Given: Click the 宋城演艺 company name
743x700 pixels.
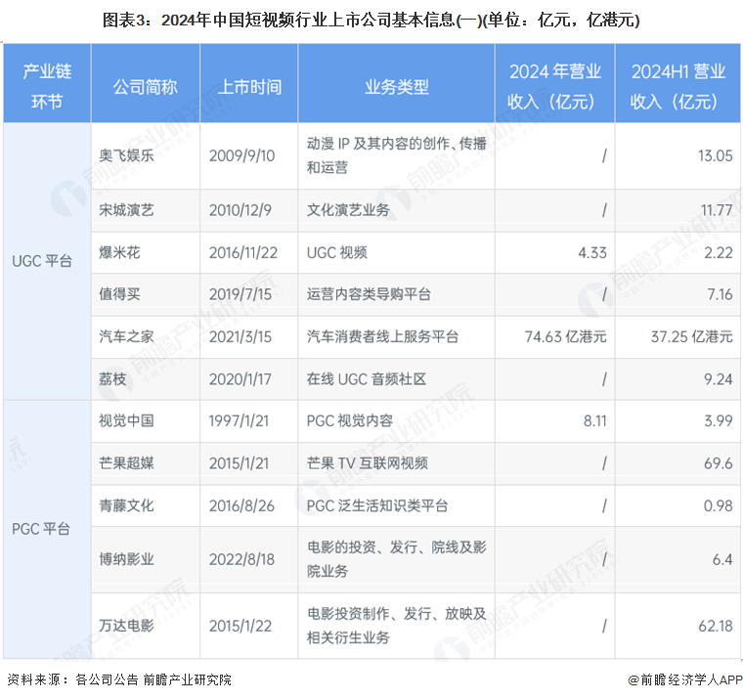Looking at the screenshot, I should (126, 210).
